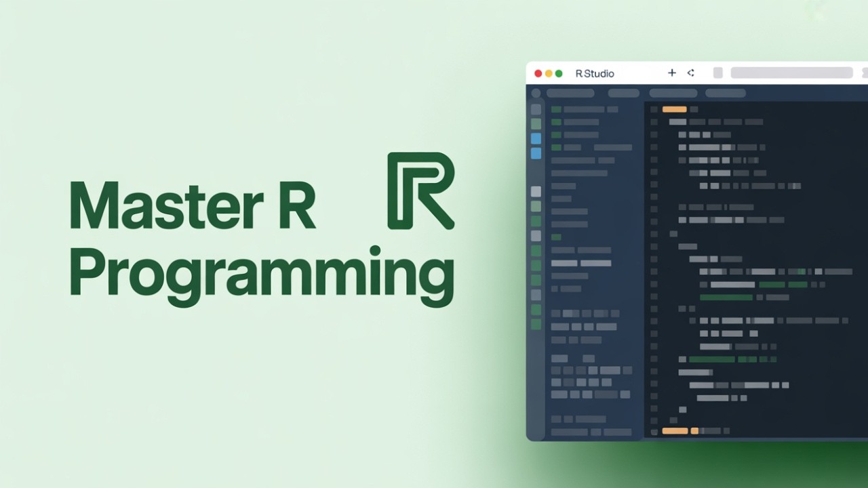The image size is (868, 488).
Task: Click the "Master R" heading text
Action: tap(193, 205)
